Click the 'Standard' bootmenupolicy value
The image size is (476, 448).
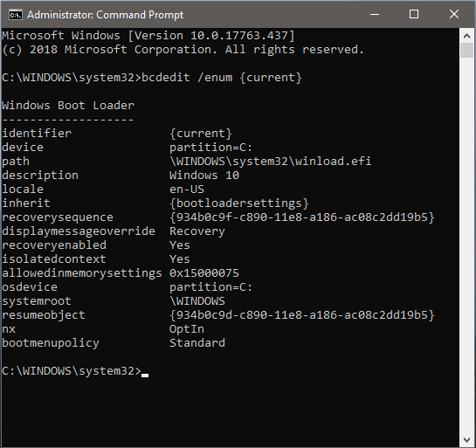pyautogui.click(x=197, y=342)
